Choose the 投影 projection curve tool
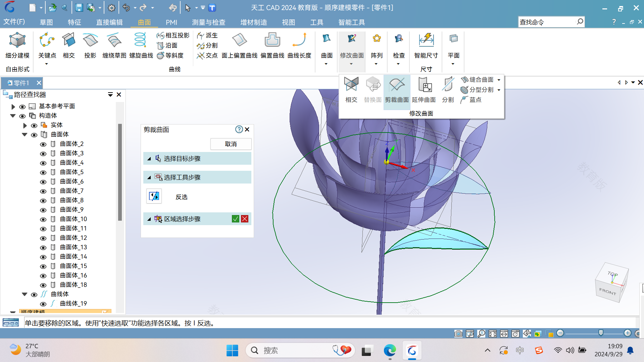 pos(90,46)
